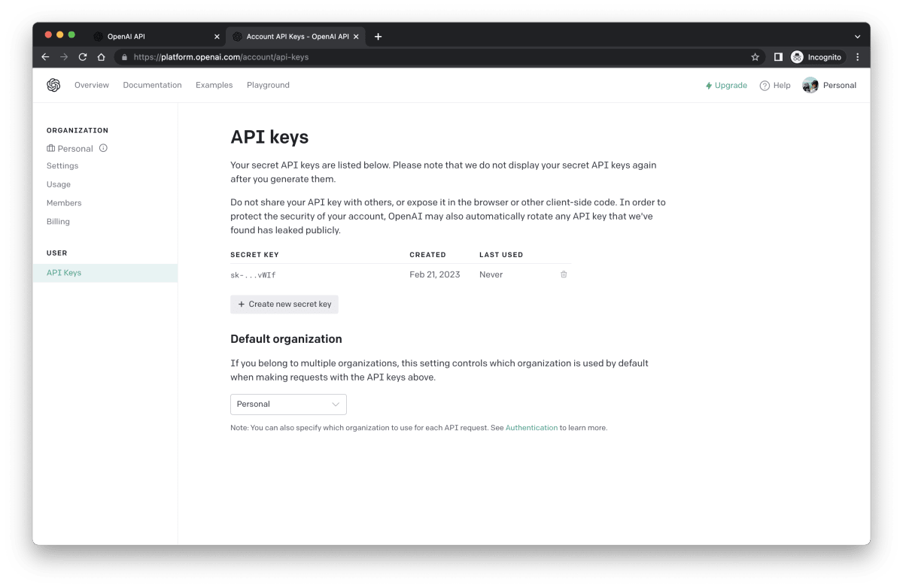Click the bookmark star in the address bar
This screenshot has width=903, height=588.
[753, 56]
